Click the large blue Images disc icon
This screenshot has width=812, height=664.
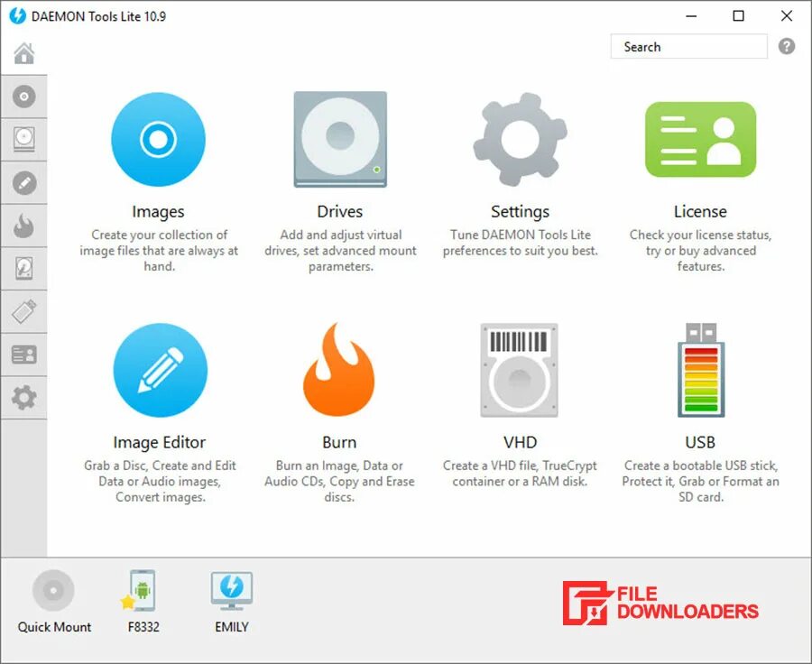point(158,139)
